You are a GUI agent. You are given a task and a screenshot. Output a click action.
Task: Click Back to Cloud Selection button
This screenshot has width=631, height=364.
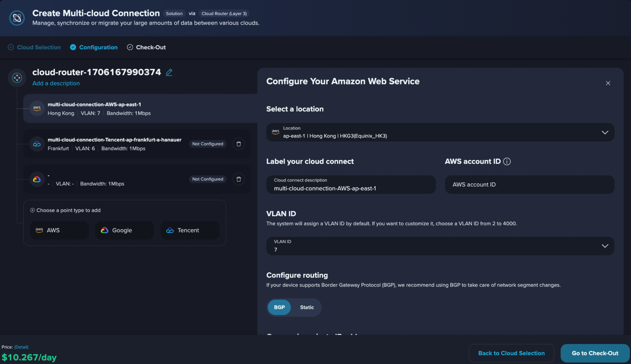click(x=511, y=353)
